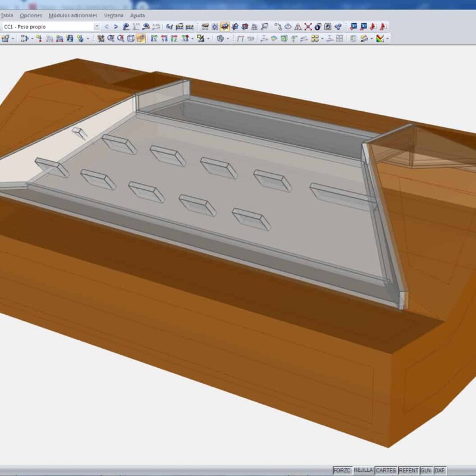Click the camera snapshot framed icon
This screenshot has height=476, width=476.
[x=328, y=27]
